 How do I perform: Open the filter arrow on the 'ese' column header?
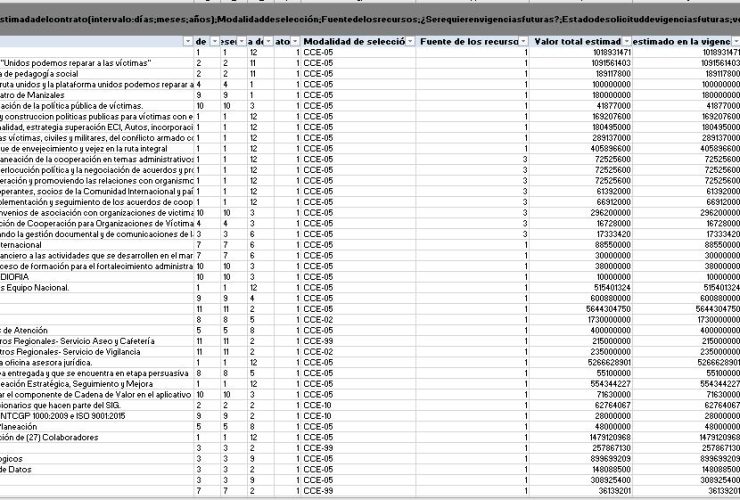click(242, 42)
